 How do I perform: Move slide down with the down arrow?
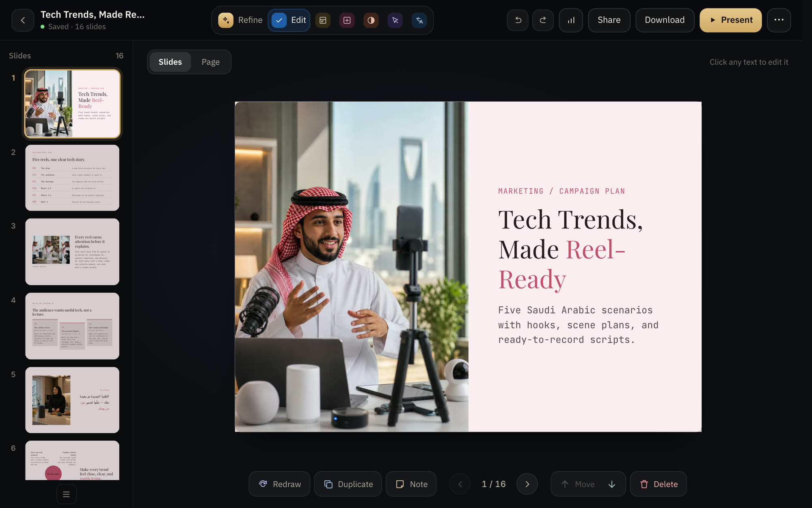(612, 484)
